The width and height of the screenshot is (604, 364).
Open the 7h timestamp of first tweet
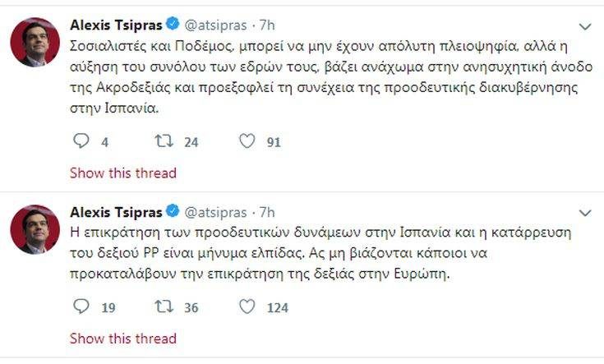point(267,24)
